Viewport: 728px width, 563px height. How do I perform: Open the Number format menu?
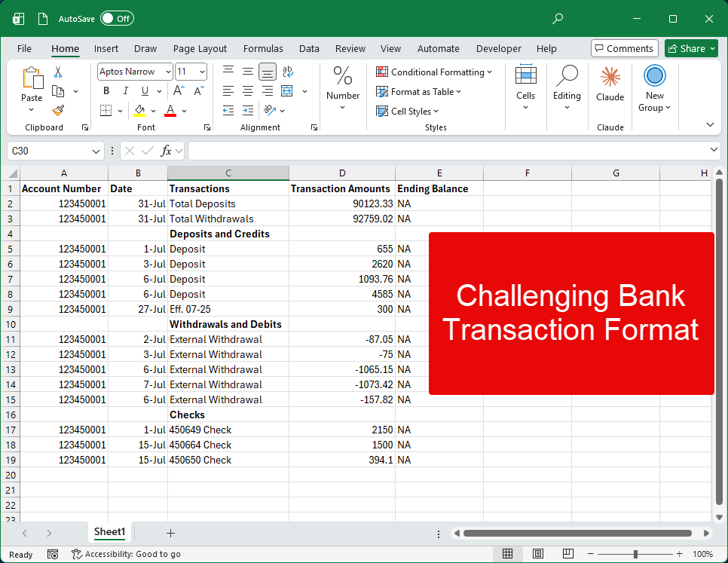pos(343,88)
